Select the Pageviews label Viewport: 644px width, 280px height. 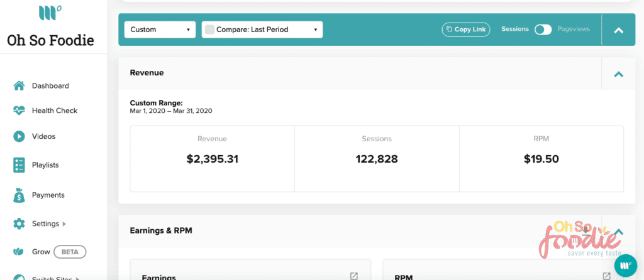tap(574, 29)
